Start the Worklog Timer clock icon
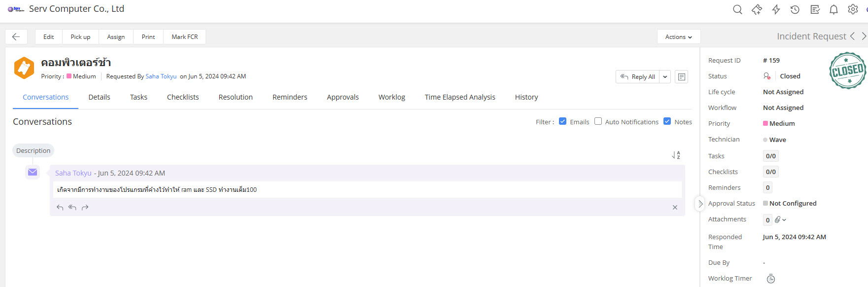This screenshot has width=868, height=287. (x=771, y=279)
